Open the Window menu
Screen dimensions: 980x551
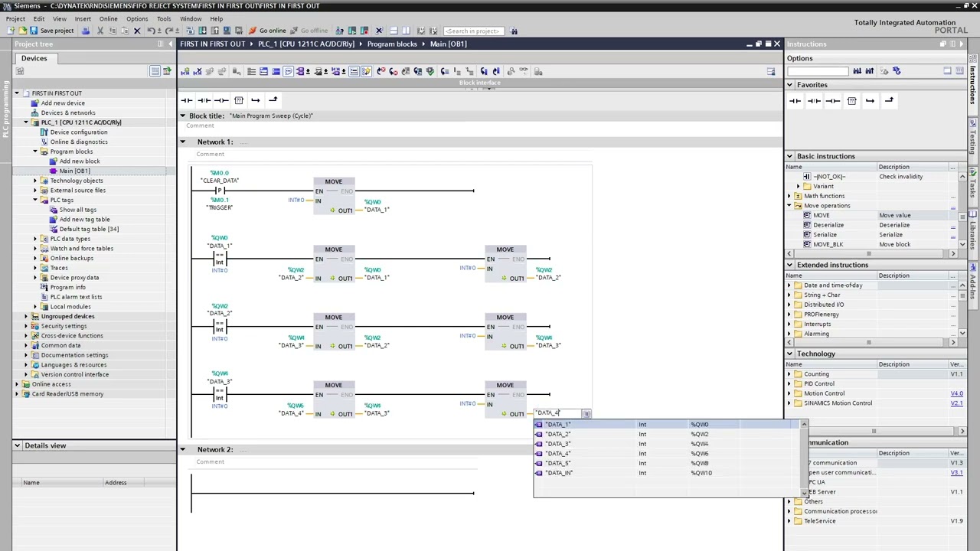tap(191, 18)
